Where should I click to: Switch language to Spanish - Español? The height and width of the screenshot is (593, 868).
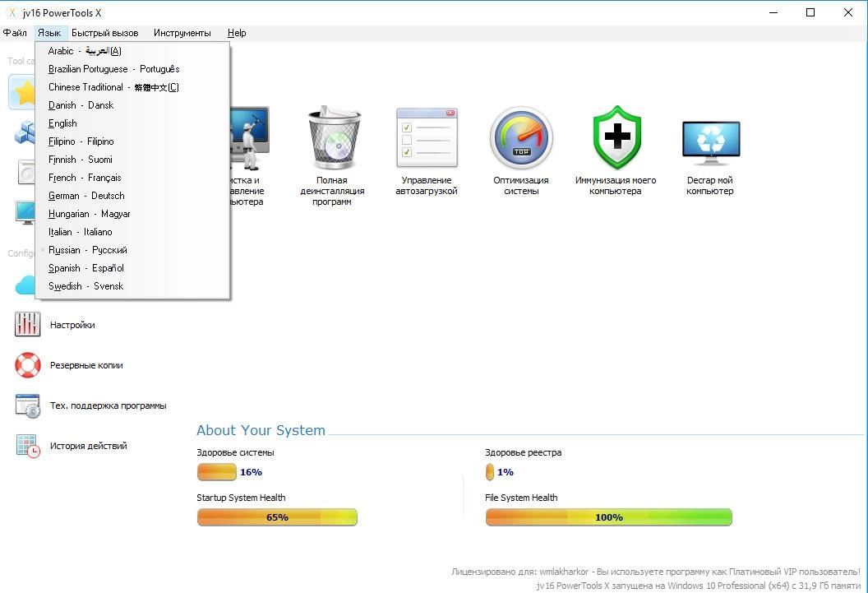[x=132, y=268]
